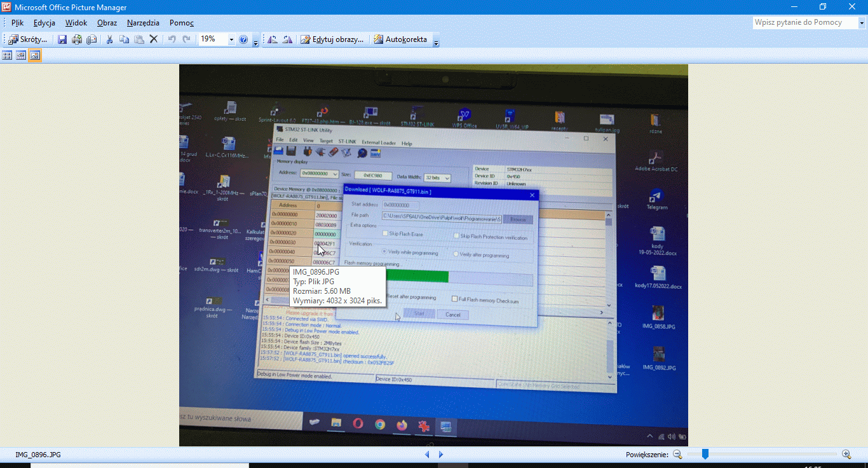Viewport: 868px width, 468px height.
Task: Click the Edytuj obrazy button
Action: [x=332, y=39]
